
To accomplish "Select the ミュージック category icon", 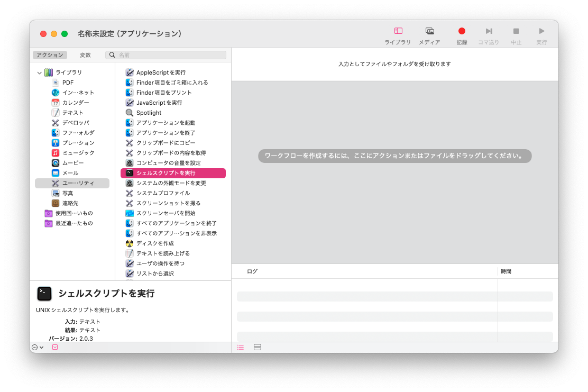I will (56, 153).
